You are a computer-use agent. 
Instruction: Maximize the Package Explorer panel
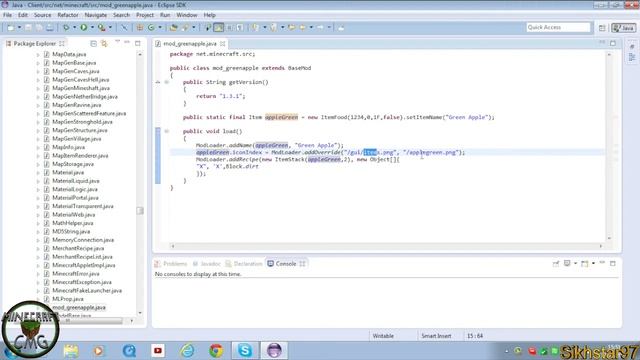[138, 43]
